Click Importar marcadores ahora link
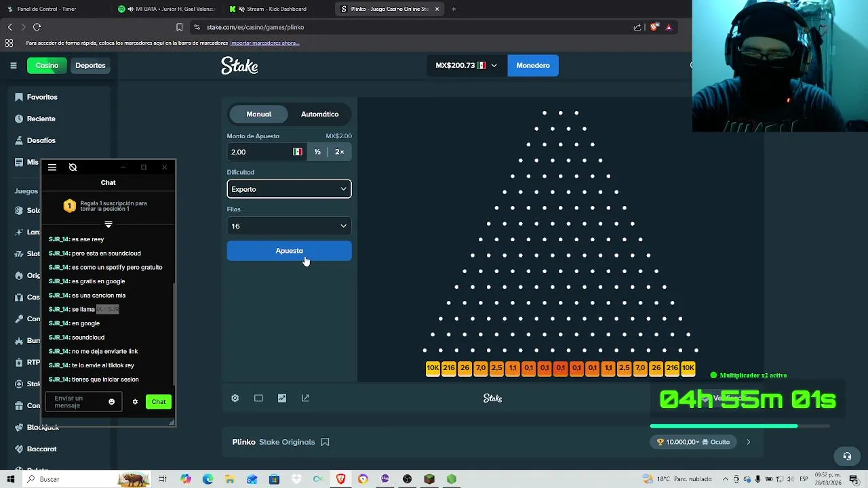 click(x=264, y=43)
